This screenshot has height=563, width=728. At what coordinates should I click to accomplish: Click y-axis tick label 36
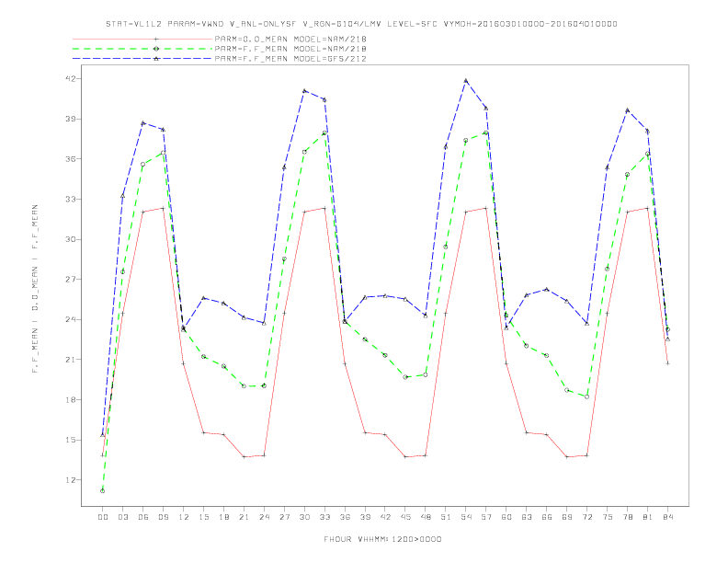click(70, 159)
